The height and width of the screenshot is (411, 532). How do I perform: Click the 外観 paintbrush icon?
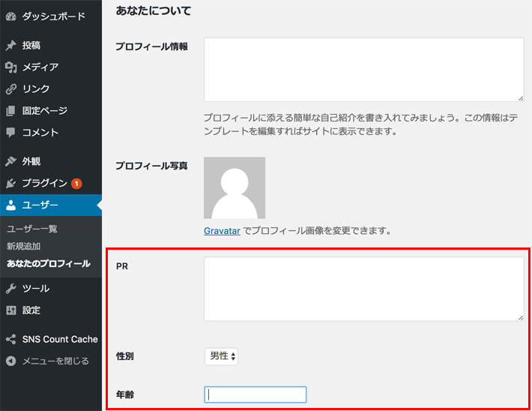(11, 161)
